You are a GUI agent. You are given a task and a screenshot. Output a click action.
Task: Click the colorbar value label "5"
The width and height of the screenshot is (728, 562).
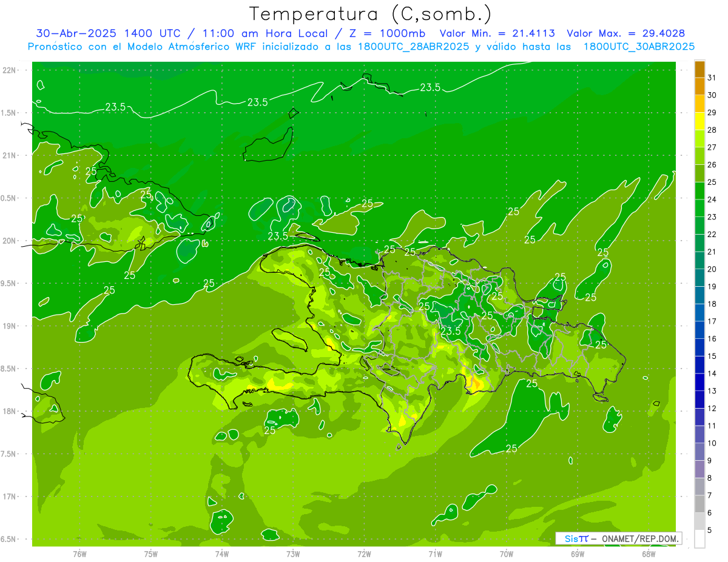point(710,530)
